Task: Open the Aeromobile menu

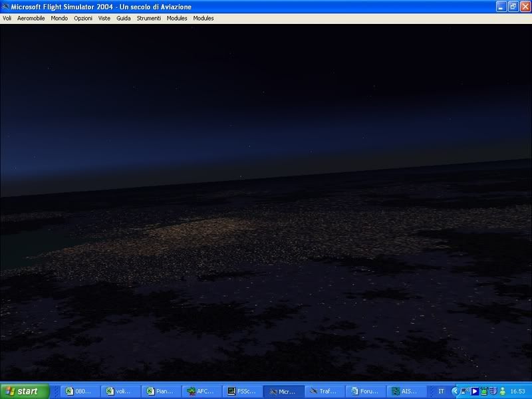Action: 31,19
